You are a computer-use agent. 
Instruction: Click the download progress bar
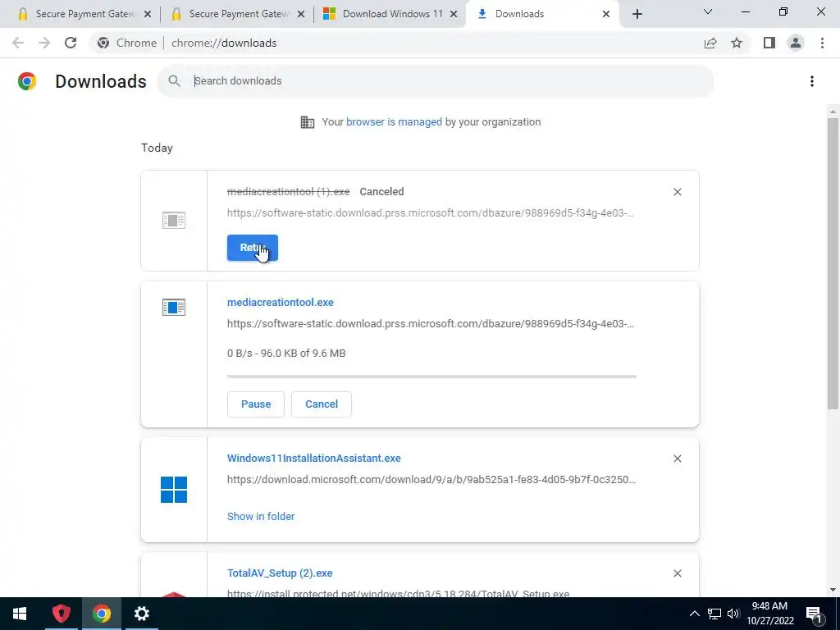pyautogui.click(x=431, y=377)
